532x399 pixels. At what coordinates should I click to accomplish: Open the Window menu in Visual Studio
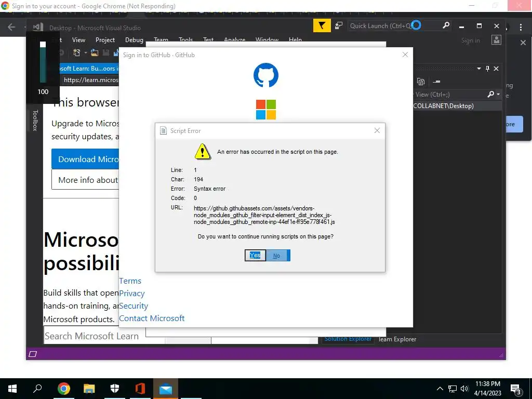click(x=267, y=39)
